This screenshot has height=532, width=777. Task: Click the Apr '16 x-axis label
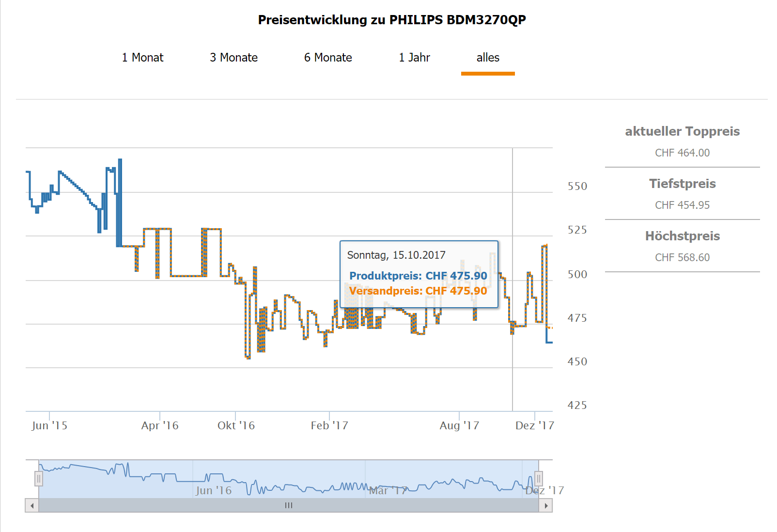click(x=160, y=425)
